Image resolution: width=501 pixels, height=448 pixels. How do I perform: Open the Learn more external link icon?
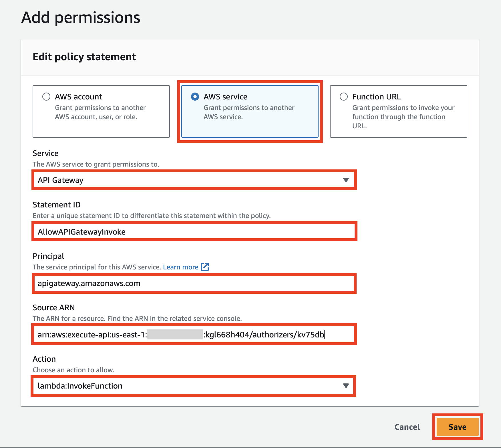[205, 267]
